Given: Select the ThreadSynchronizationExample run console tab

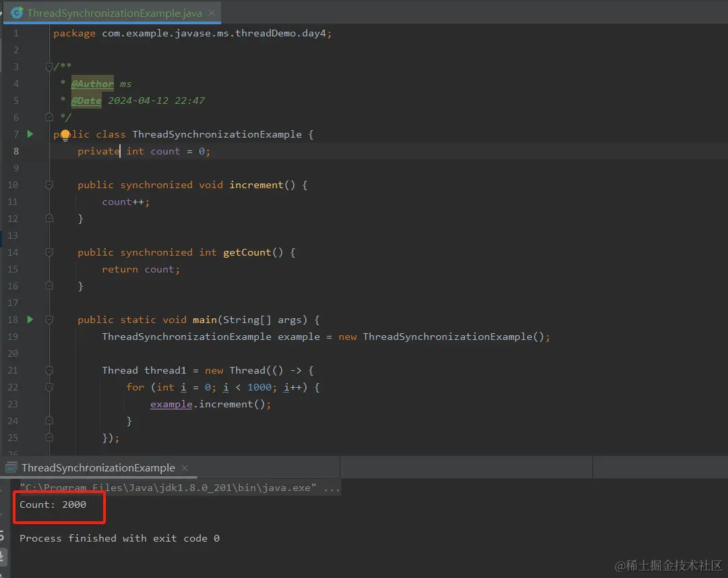Looking at the screenshot, I should point(98,468).
